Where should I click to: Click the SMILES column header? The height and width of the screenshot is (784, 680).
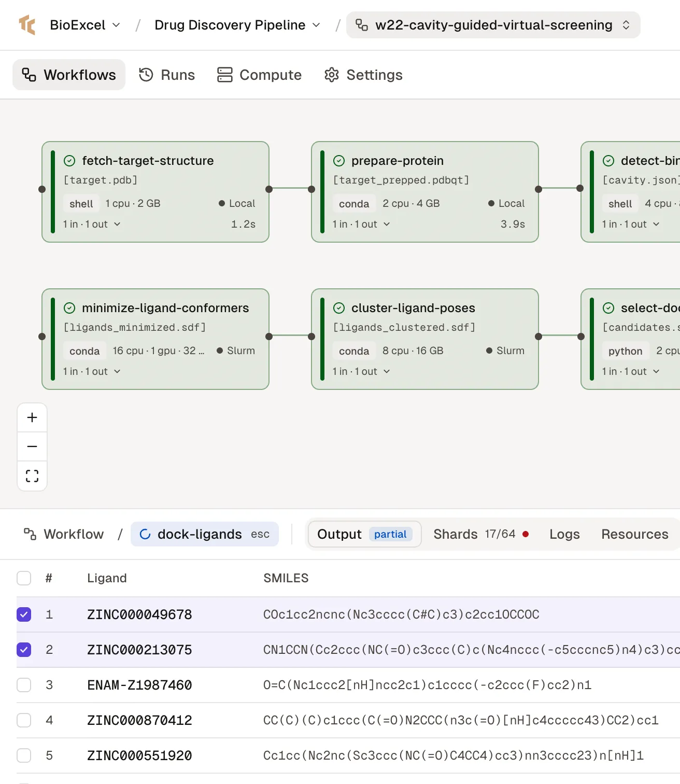click(286, 578)
